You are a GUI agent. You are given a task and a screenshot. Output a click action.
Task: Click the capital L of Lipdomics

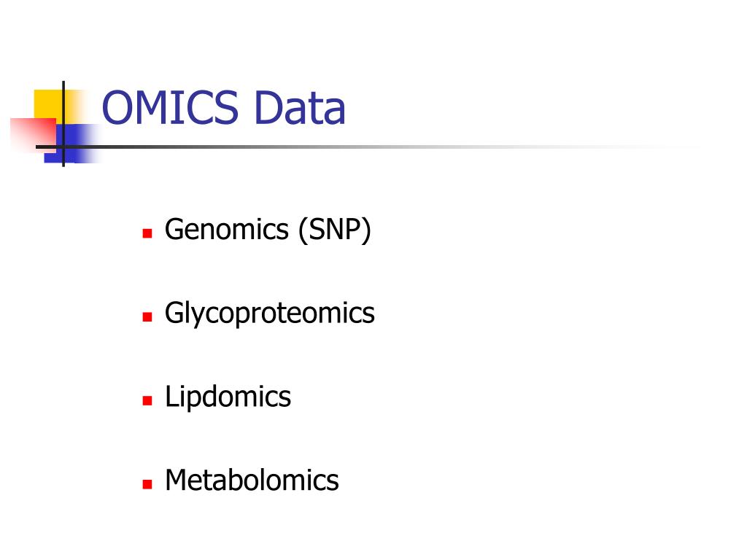tap(171, 396)
